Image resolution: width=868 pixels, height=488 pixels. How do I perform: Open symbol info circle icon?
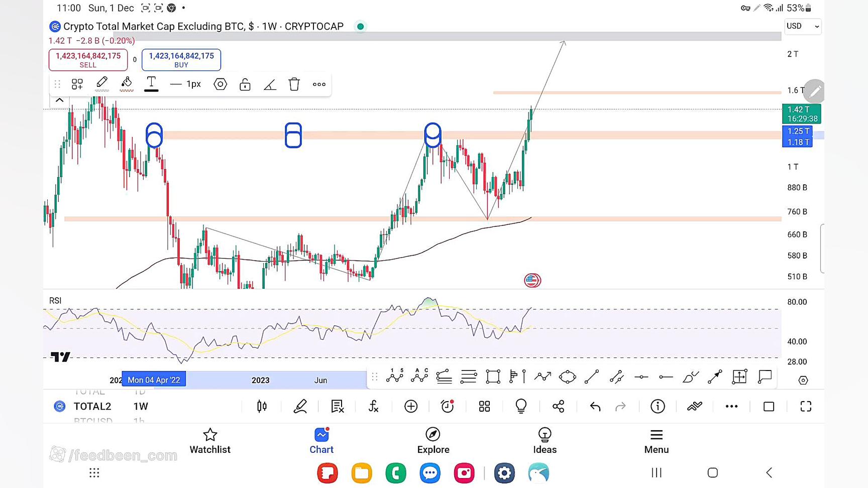click(x=658, y=406)
